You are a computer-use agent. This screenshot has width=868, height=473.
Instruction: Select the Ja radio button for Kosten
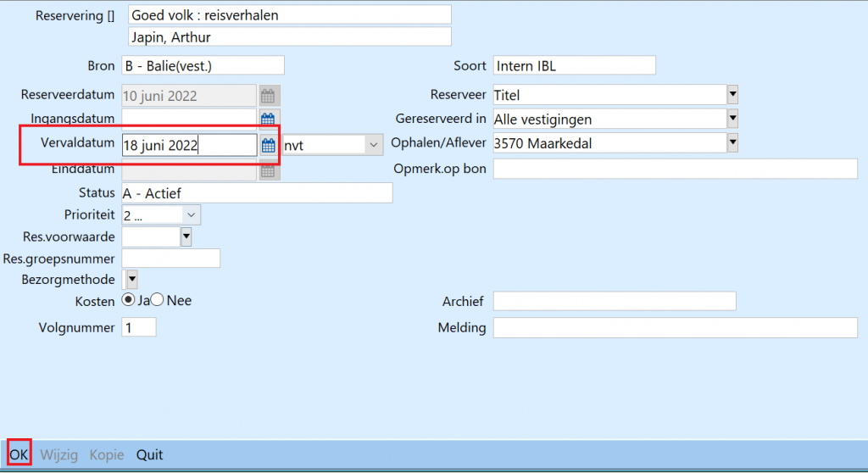pyautogui.click(x=129, y=300)
